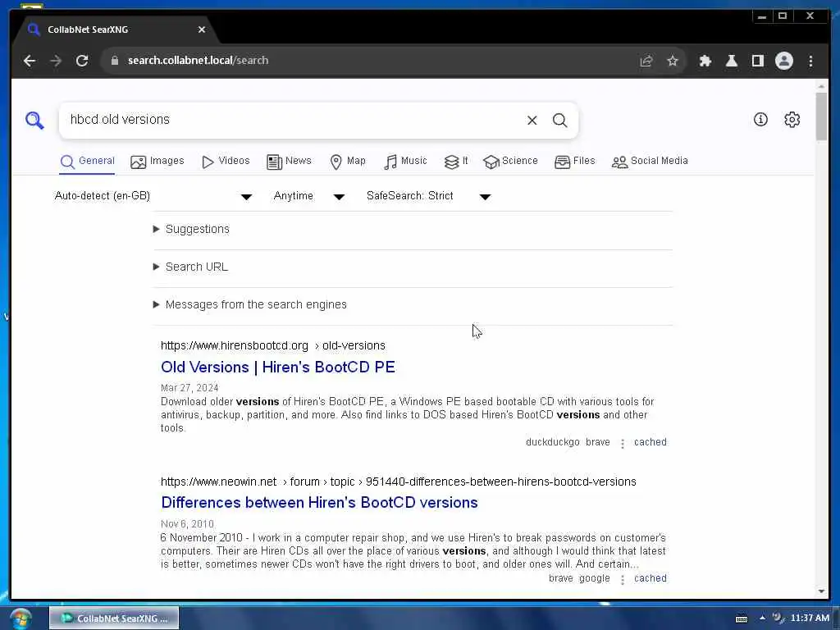The image size is (840, 630).
Task: Click the 11:37 AM clock
Action: pyautogui.click(x=810, y=619)
